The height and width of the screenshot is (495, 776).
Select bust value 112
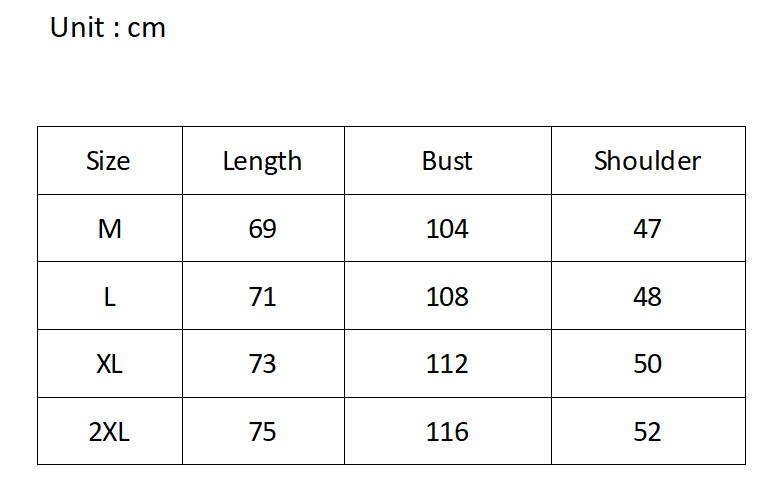click(447, 364)
